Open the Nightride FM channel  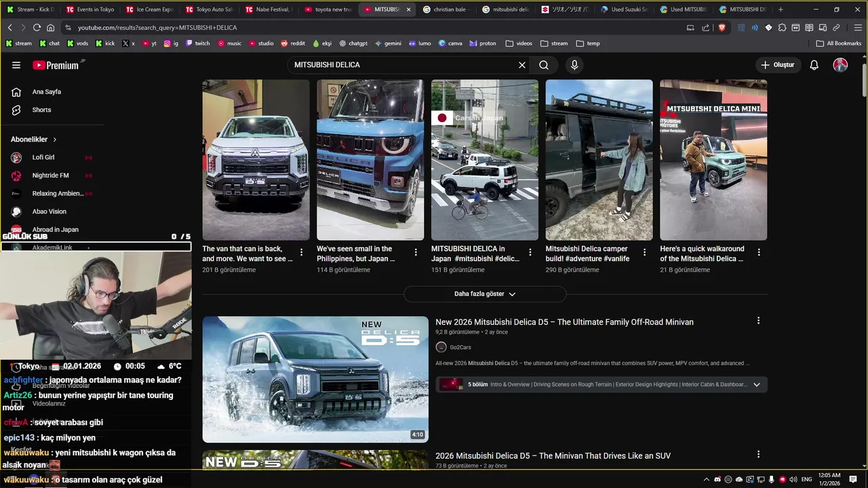coord(52,176)
